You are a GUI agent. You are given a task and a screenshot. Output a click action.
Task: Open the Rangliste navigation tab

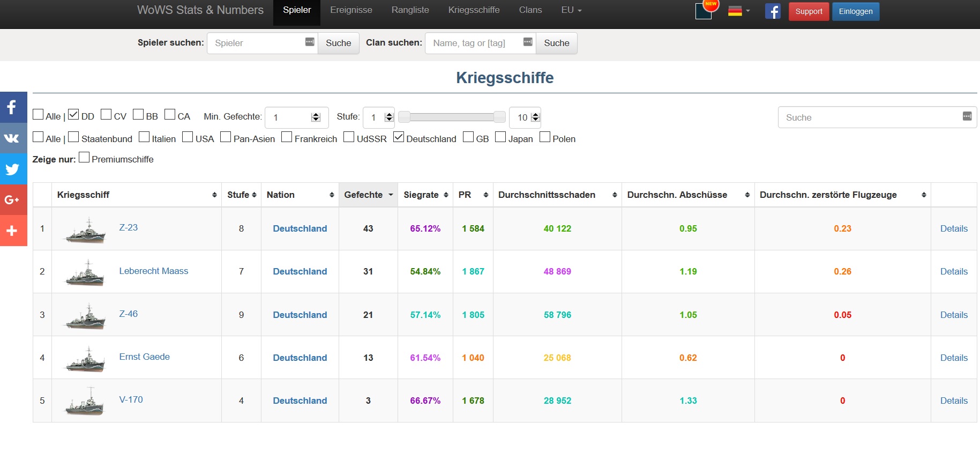410,10
